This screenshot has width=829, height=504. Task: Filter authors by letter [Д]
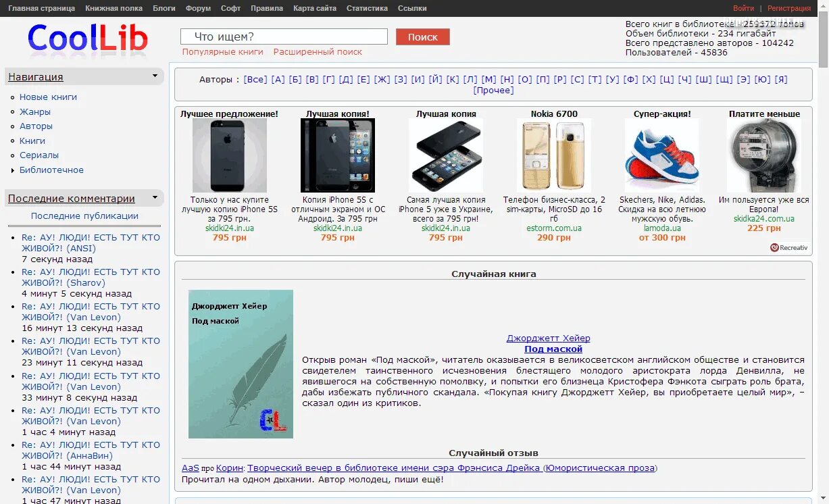(346, 80)
